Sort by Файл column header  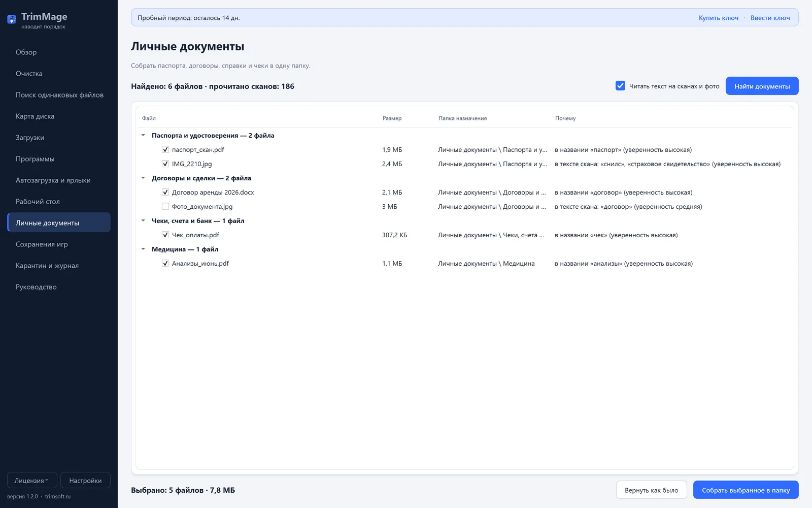[149, 118]
